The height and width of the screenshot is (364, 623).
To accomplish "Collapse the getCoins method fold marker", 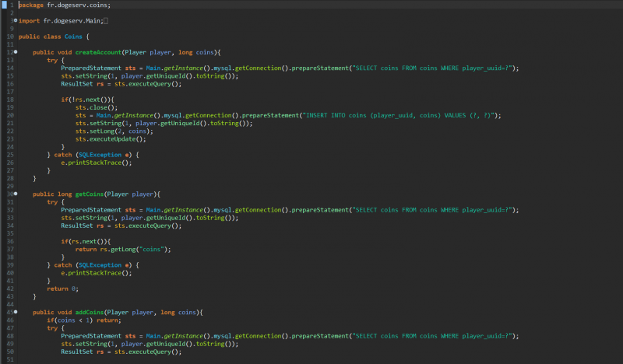I will (x=16, y=194).
